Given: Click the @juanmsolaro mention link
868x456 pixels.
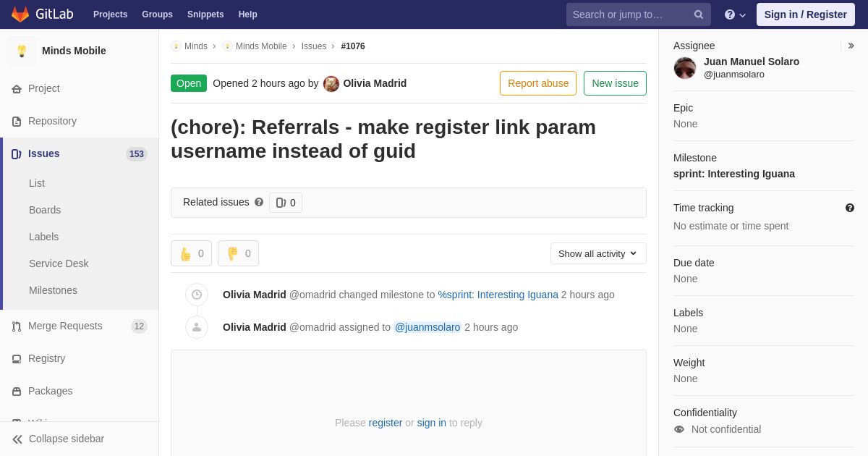Looking at the screenshot, I should pos(427,327).
